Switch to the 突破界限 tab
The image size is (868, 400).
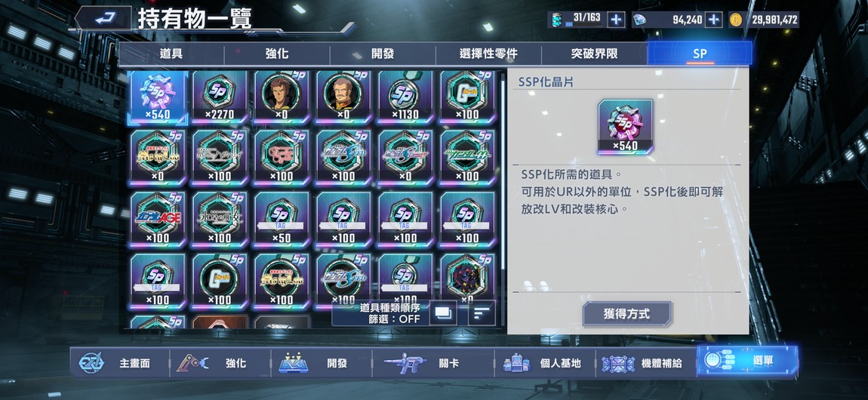(594, 54)
